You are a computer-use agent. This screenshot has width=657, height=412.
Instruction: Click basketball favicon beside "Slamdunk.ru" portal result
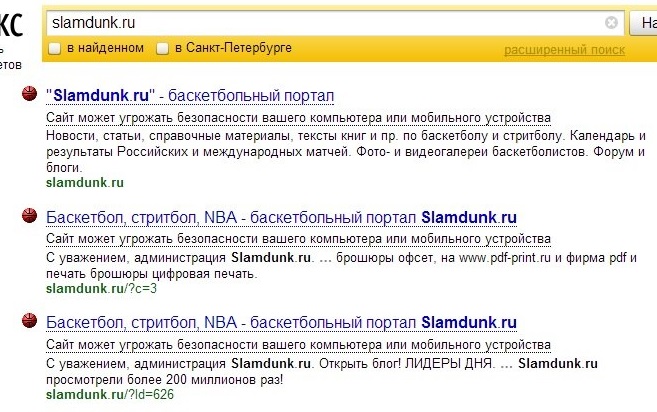coord(29,93)
